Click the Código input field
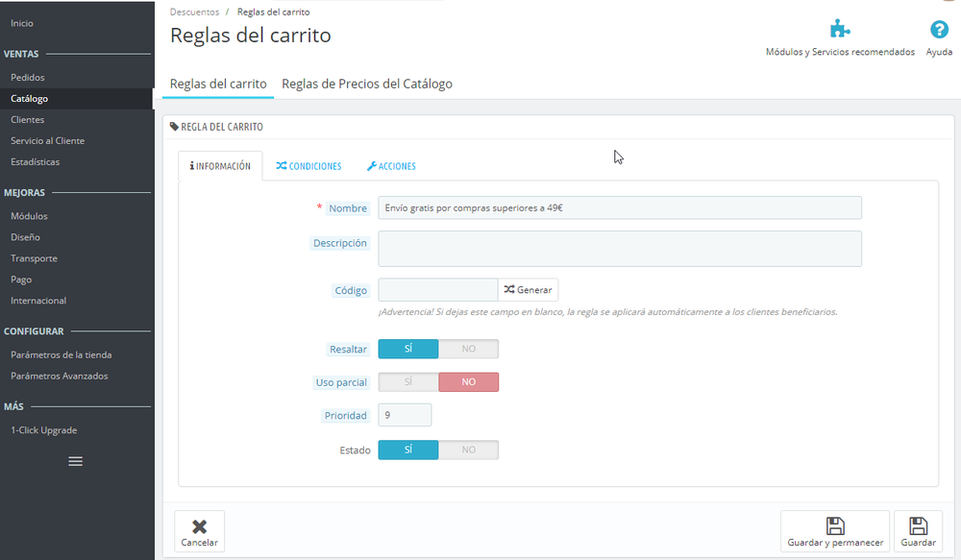 point(437,290)
